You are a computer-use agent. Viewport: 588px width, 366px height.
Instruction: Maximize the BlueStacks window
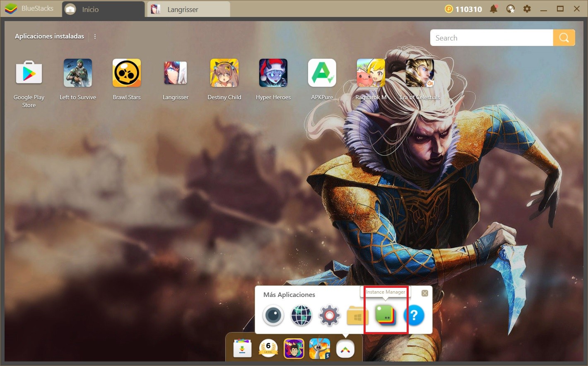560,9
